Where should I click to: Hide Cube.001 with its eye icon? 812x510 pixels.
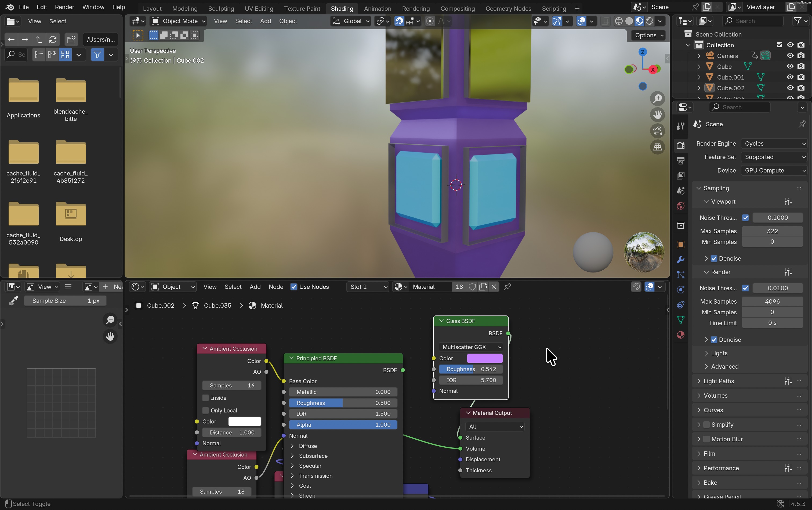(x=790, y=77)
